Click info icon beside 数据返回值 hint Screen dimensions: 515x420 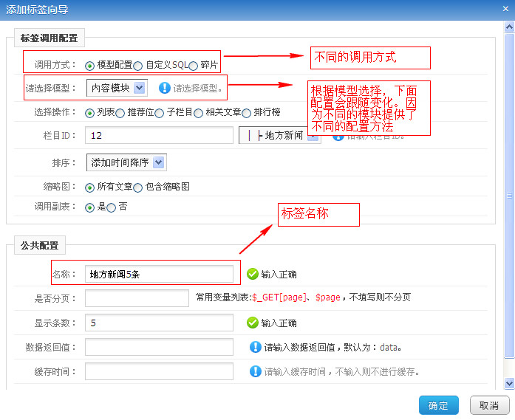(x=256, y=347)
